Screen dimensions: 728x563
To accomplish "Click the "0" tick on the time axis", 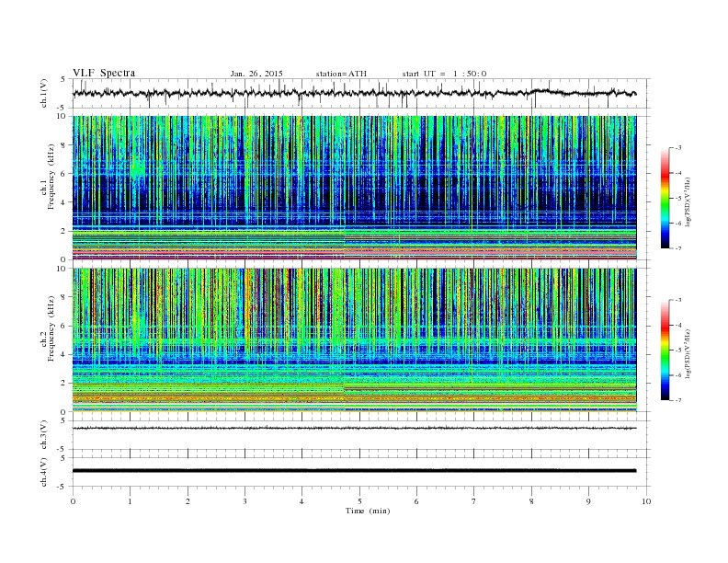I will coord(73,501).
